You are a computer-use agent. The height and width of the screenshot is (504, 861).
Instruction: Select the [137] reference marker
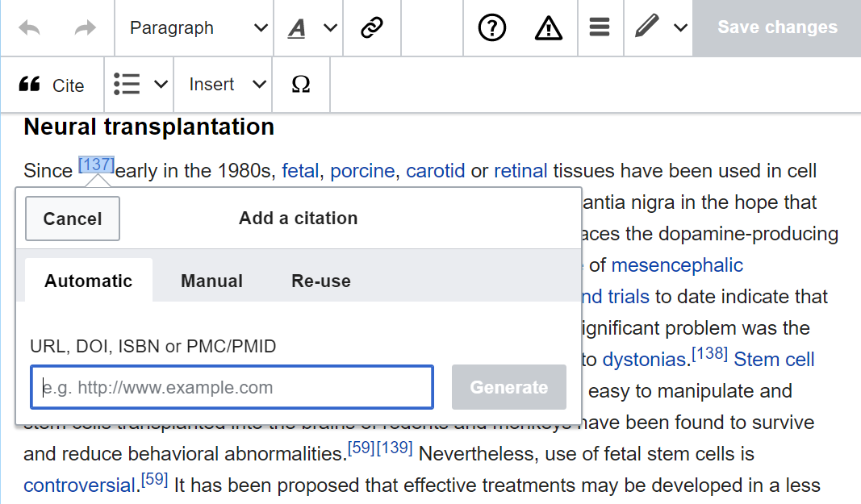click(x=96, y=165)
